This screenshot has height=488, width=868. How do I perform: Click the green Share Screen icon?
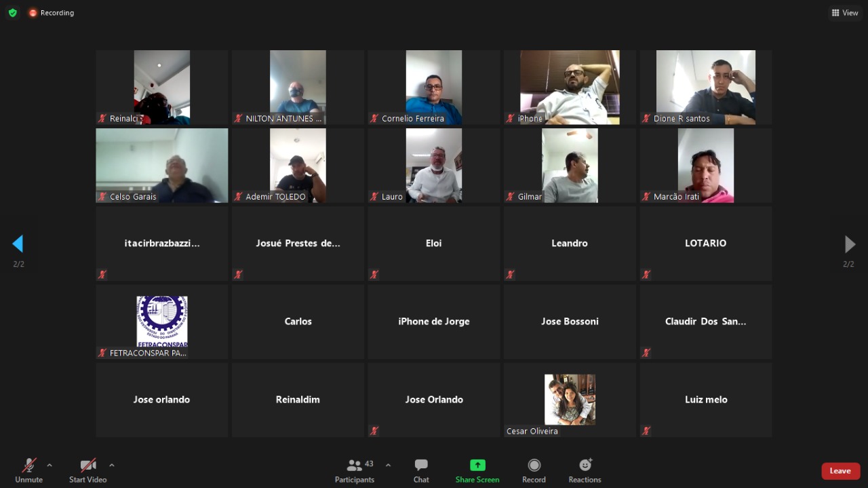click(477, 466)
